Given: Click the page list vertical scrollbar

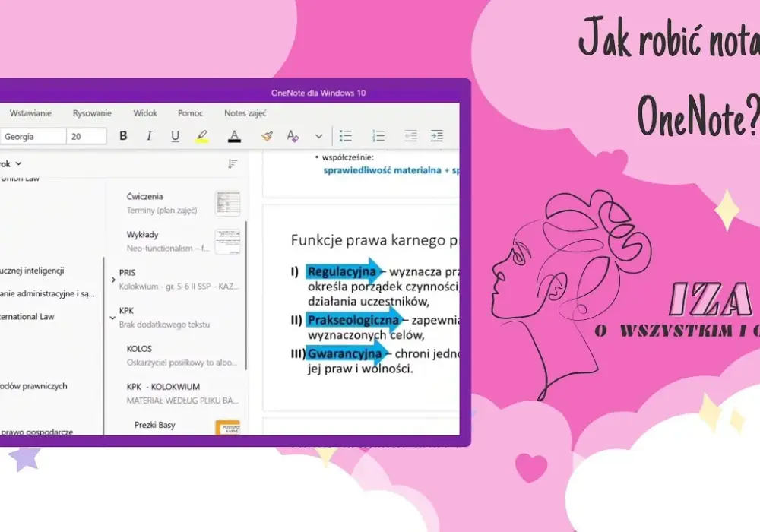Looking at the screenshot, I should [246, 296].
